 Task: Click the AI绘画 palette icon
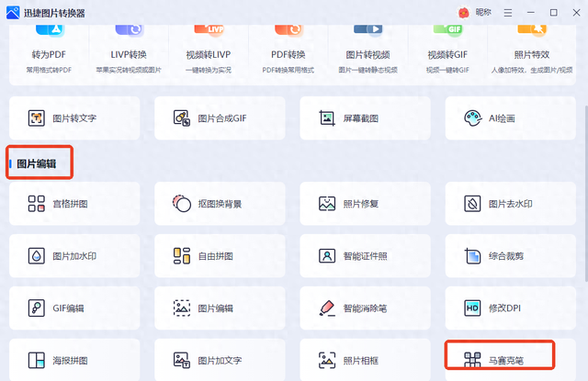click(472, 118)
